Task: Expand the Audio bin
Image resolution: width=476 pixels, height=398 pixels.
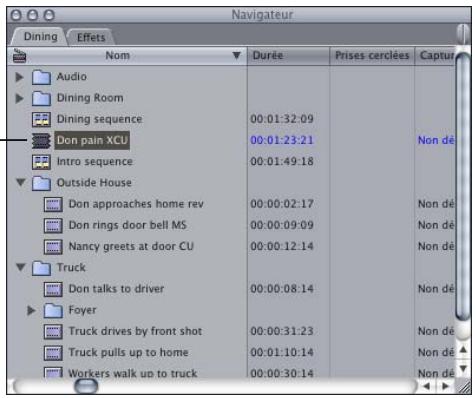Action: click(20, 77)
